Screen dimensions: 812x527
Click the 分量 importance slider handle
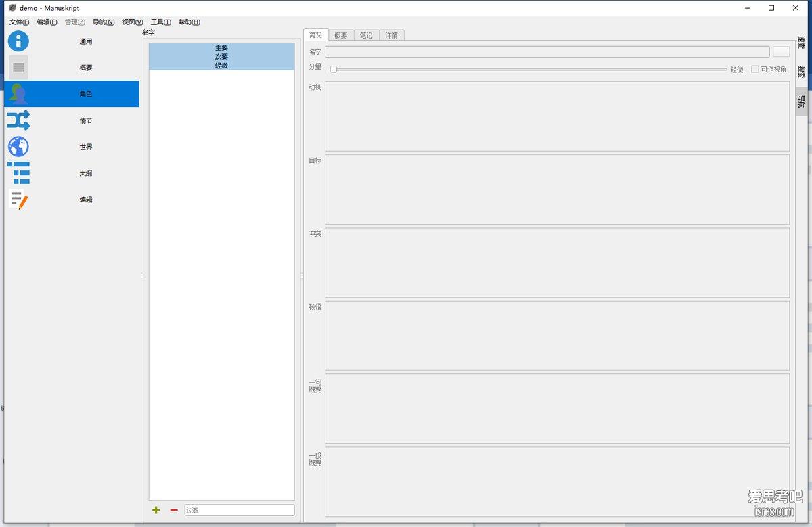point(334,69)
